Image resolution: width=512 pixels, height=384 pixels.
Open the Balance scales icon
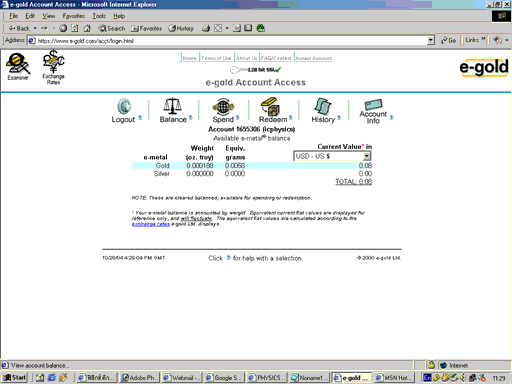pyautogui.click(x=172, y=106)
